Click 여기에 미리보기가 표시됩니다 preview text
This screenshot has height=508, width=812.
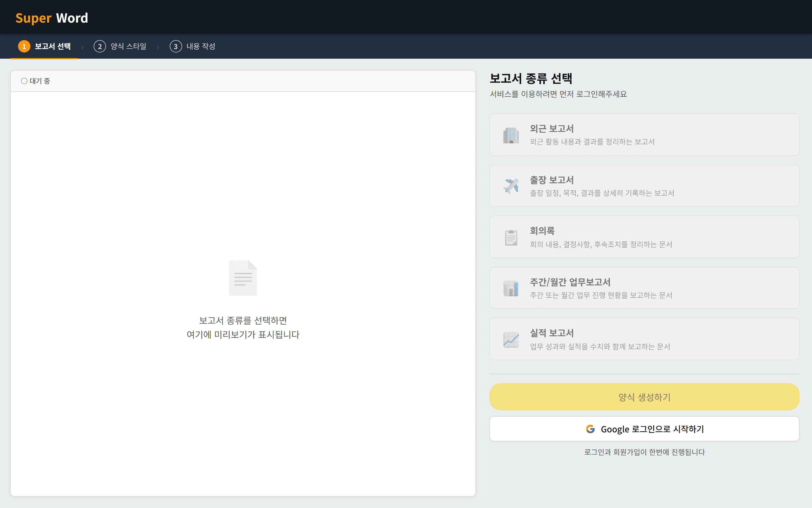coord(243,335)
